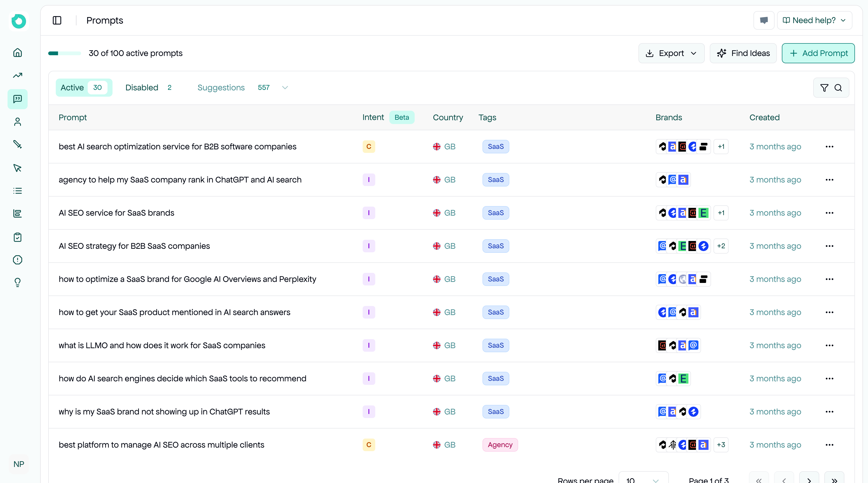
Task: Open the clipboard check sidebar icon
Action: 18,237
